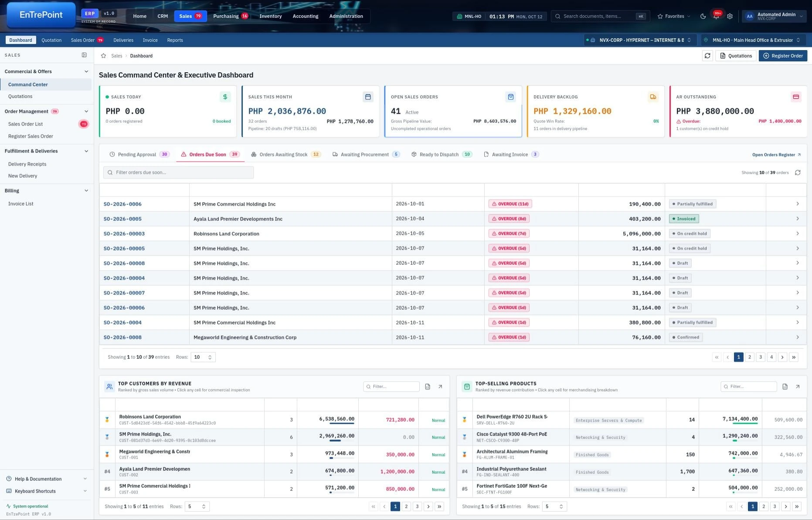
Task: Click revenue bar for Dell PowerEdge R760
Action: [x=745, y=423]
